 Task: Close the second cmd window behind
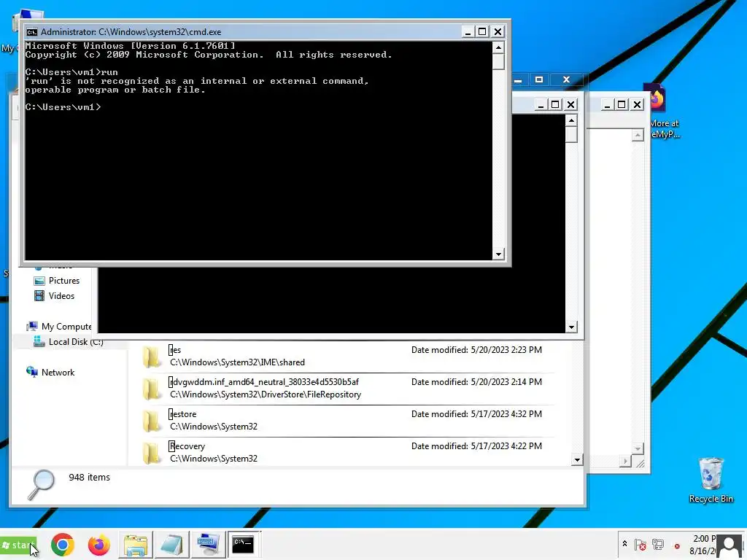pos(570,104)
